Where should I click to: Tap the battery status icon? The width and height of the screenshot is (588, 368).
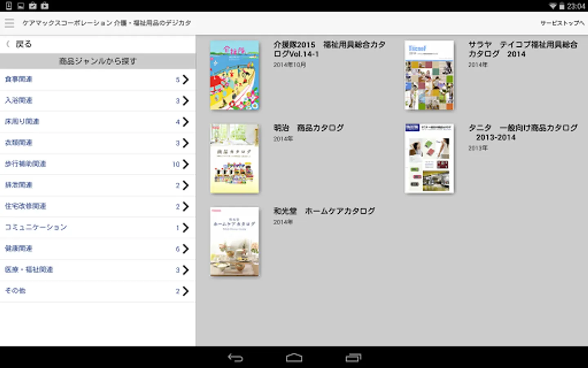tap(562, 6)
